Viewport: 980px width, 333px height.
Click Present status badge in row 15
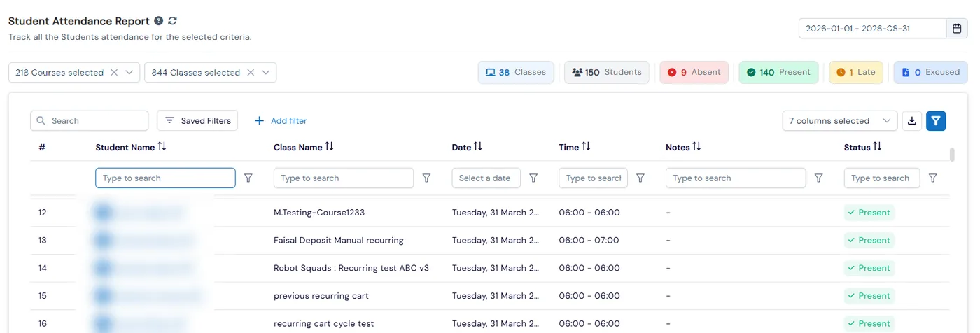click(x=869, y=296)
